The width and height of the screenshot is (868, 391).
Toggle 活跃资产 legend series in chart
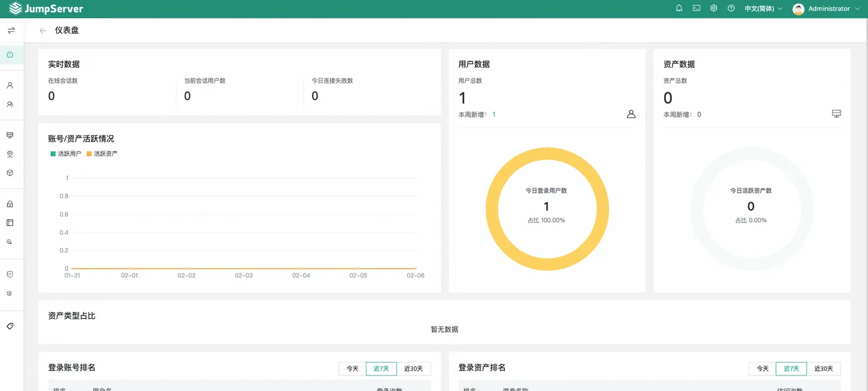click(102, 154)
